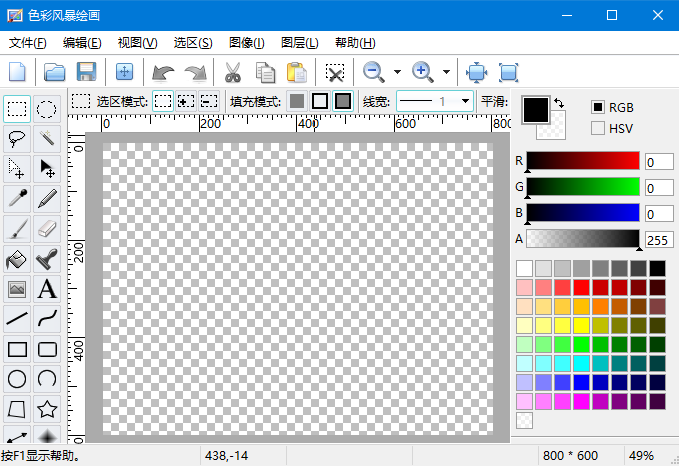
Task: Click the R channel value field
Action: [659, 162]
